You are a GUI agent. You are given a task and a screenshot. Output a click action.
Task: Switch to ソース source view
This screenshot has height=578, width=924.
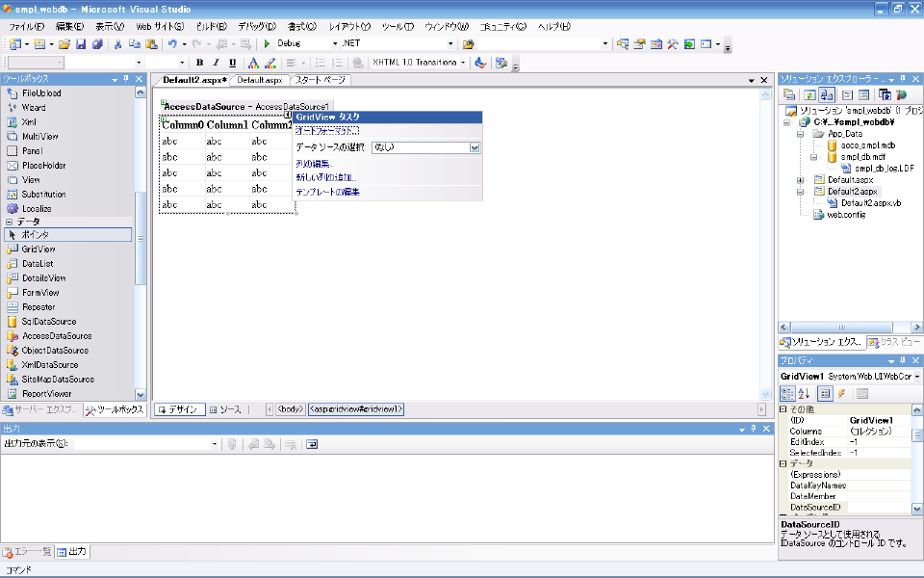tap(225, 409)
